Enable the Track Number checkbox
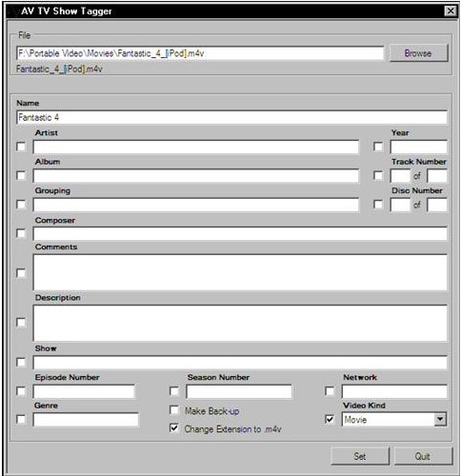461x476 pixels. 378,175
